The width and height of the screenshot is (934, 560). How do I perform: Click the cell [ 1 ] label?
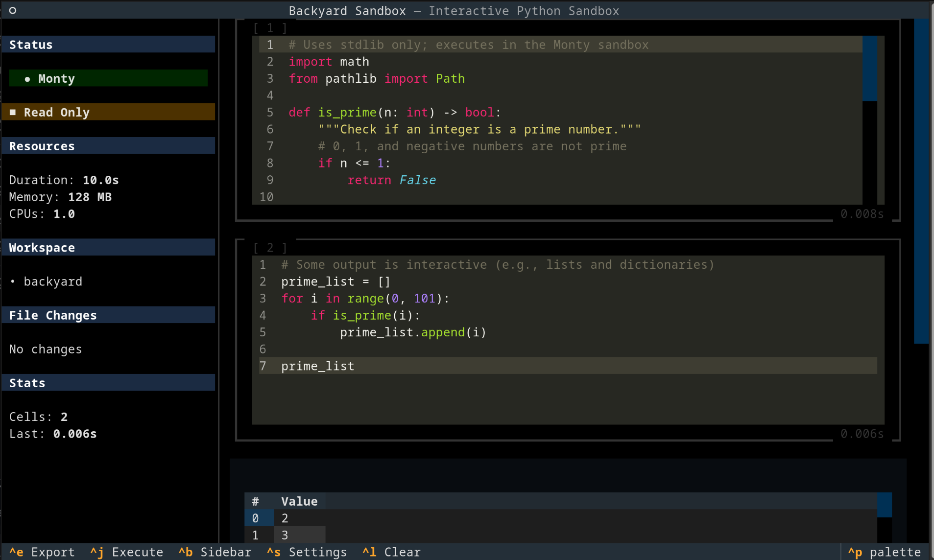click(x=270, y=28)
